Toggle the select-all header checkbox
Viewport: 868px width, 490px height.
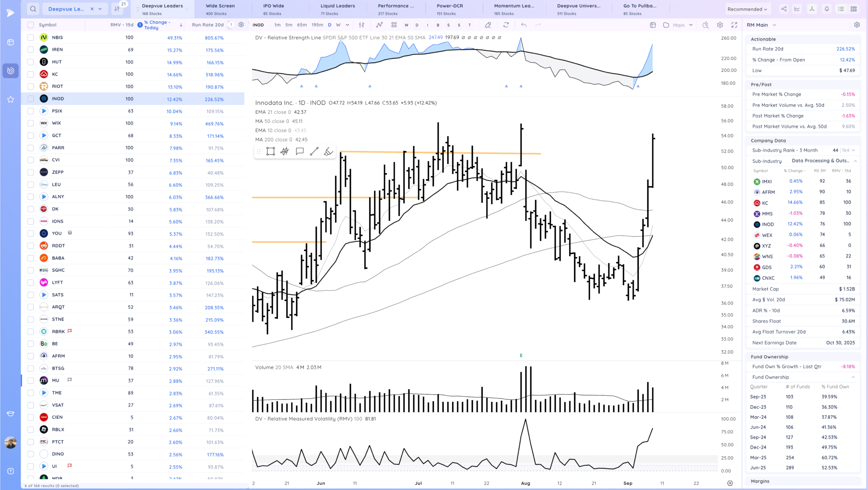31,25
